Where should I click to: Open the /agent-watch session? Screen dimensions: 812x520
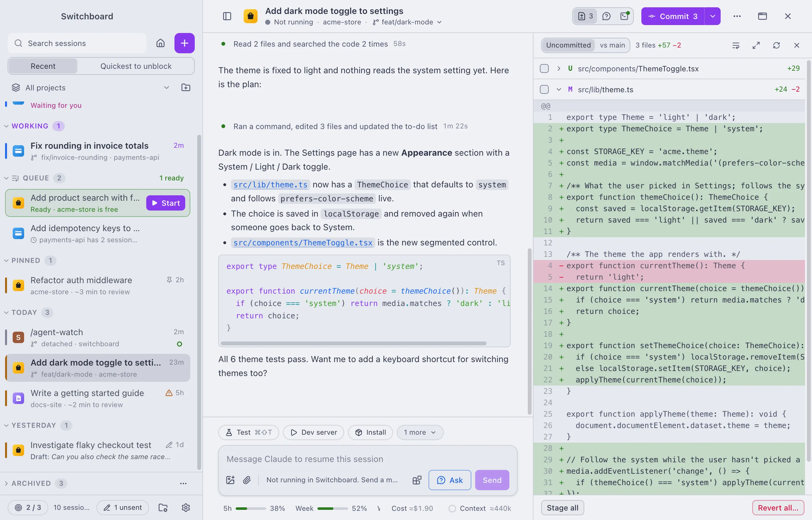[98, 338]
